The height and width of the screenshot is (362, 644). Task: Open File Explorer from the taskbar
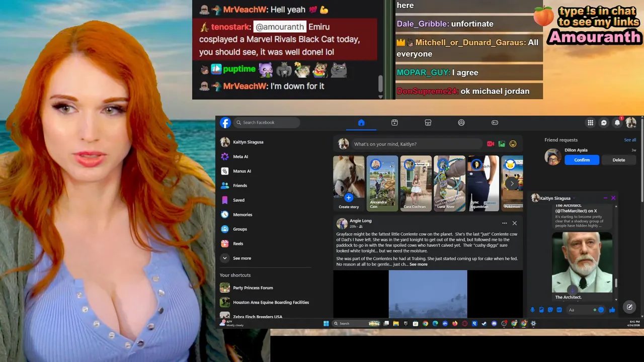[x=396, y=324]
